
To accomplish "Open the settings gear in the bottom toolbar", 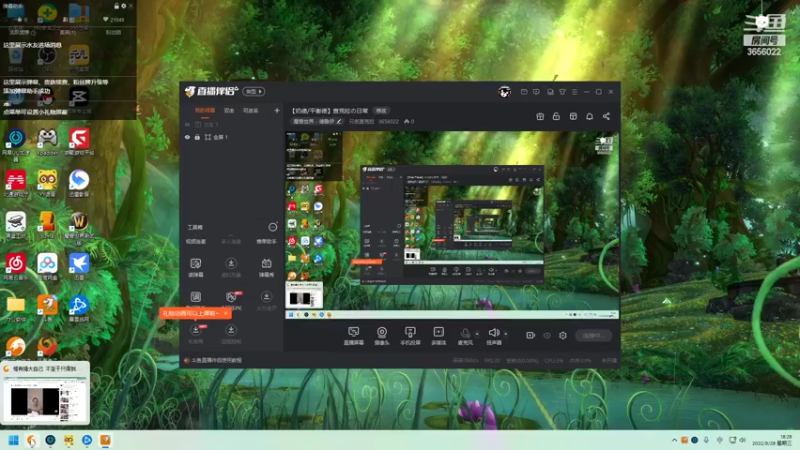I will 563,335.
